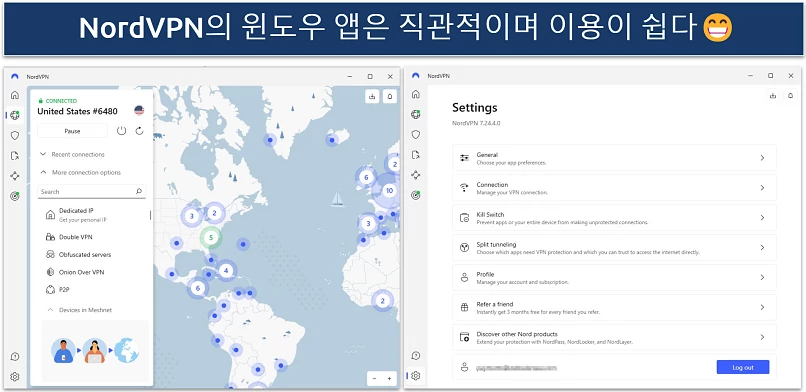
Task: Click the server Search field
Action: [x=91, y=192]
